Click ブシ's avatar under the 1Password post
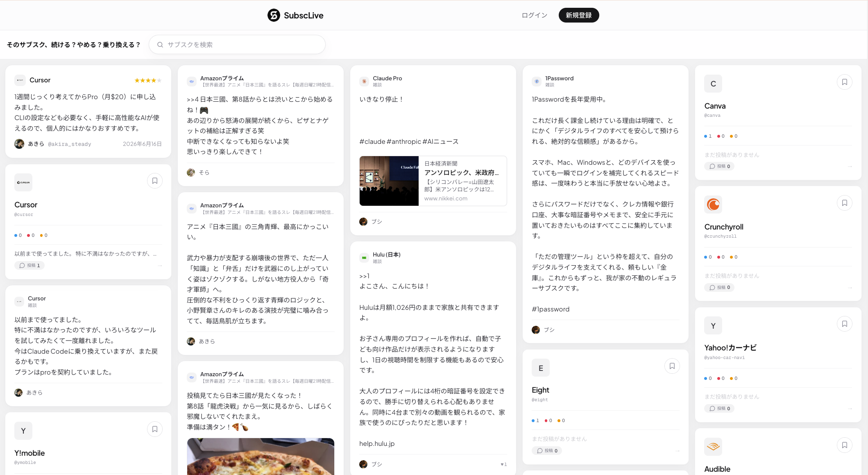Viewport: 868px width, 475px height. click(x=536, y=330)
